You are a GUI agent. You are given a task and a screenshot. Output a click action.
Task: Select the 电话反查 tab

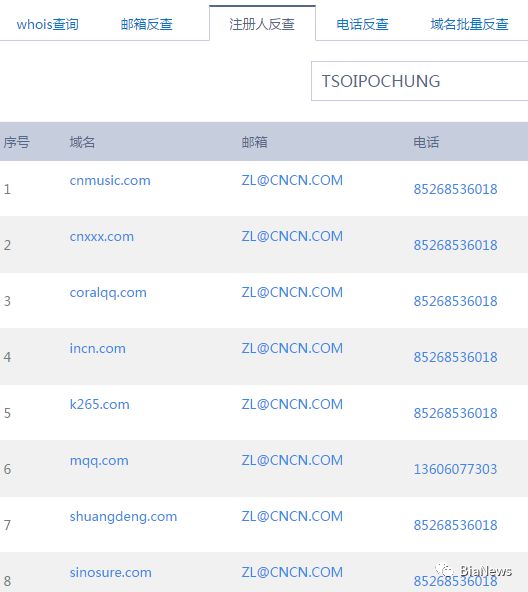[363, 25]
